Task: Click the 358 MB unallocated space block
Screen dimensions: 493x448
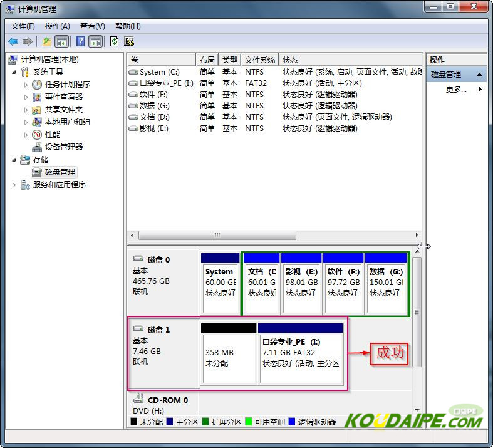Action: pyautogui.click(x=228, y=358)
